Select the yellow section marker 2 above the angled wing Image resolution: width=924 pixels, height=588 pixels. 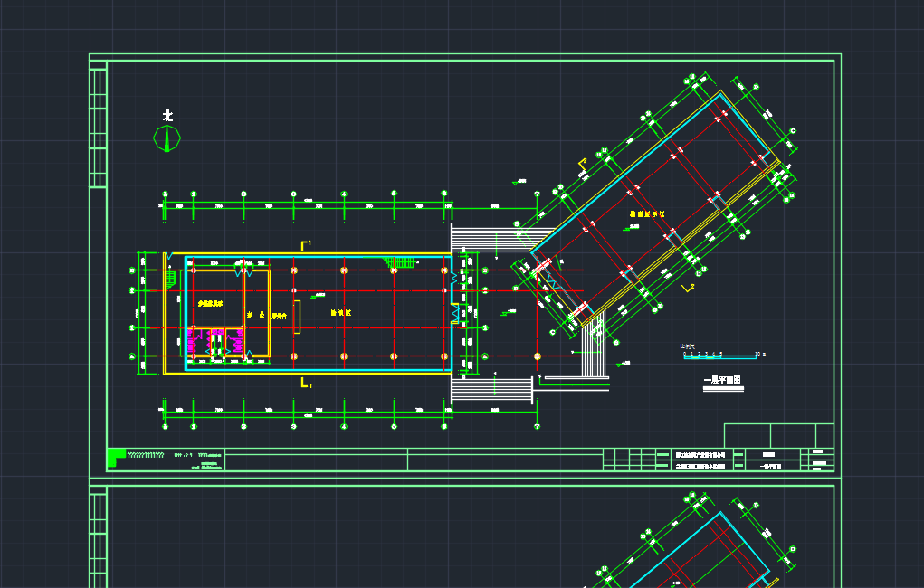[582, 163]
